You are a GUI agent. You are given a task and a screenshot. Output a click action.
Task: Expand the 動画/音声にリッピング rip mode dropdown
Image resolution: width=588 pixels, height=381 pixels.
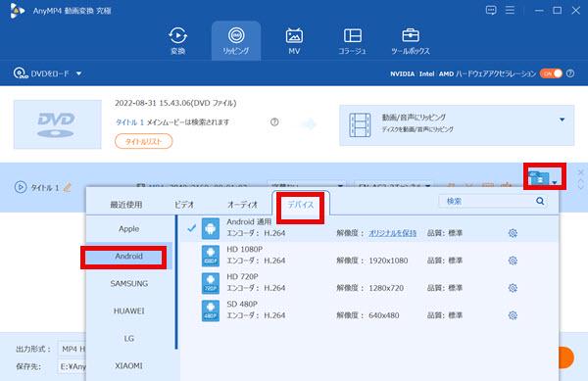coord(563,119)
